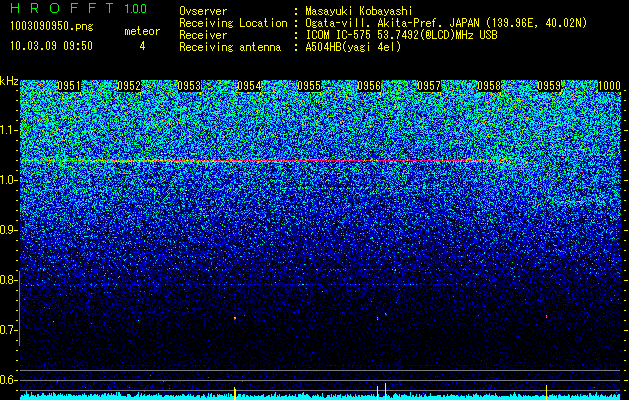The height and width of the screenshot is (400, 629).
Task: Click the 0956 time marker
Action: (x=369, y=86)
